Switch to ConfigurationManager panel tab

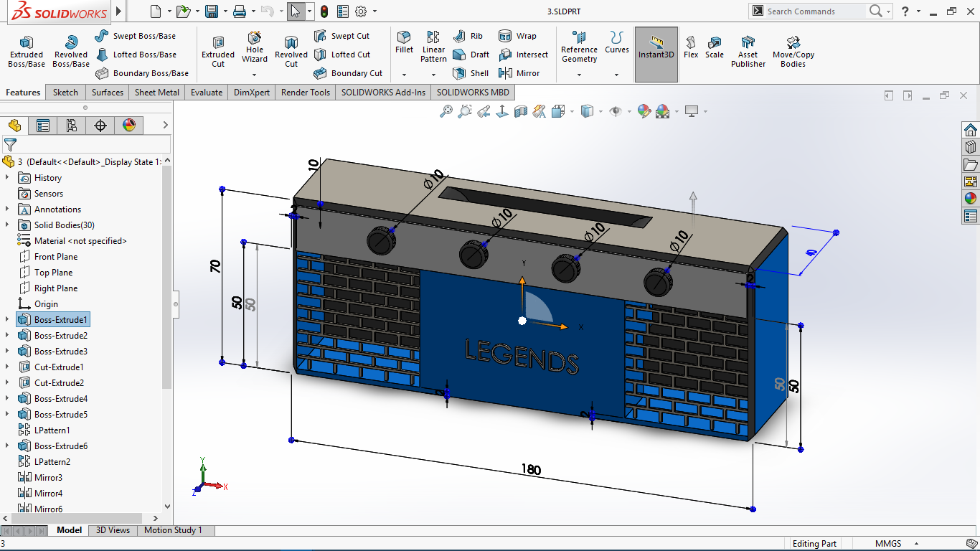pyautogui.click(x=72, y=126)
